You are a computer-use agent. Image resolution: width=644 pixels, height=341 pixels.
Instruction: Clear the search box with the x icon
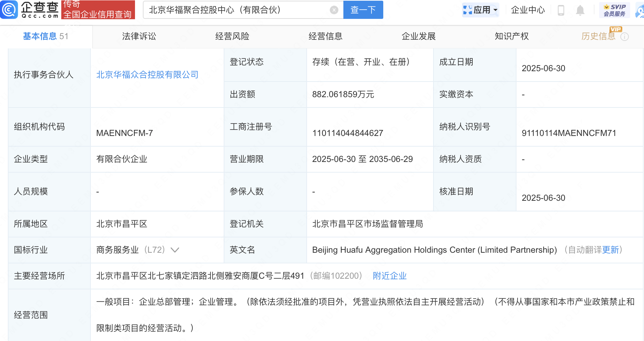(x=333, y=10)
